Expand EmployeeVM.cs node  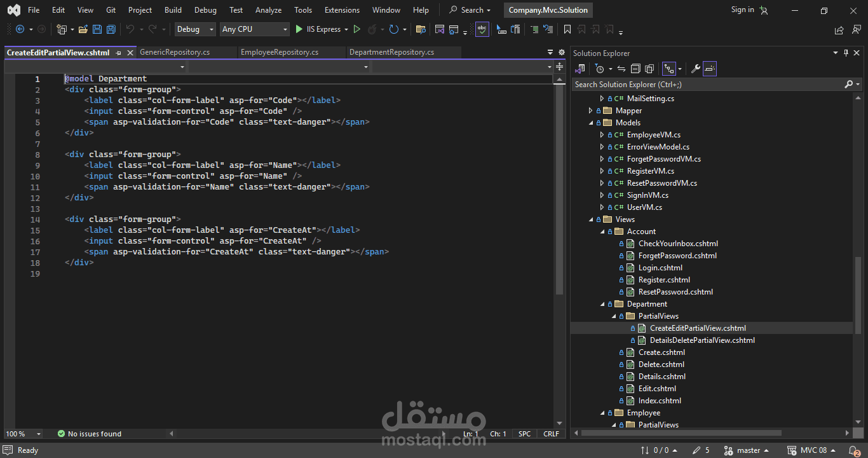point(602,135)
